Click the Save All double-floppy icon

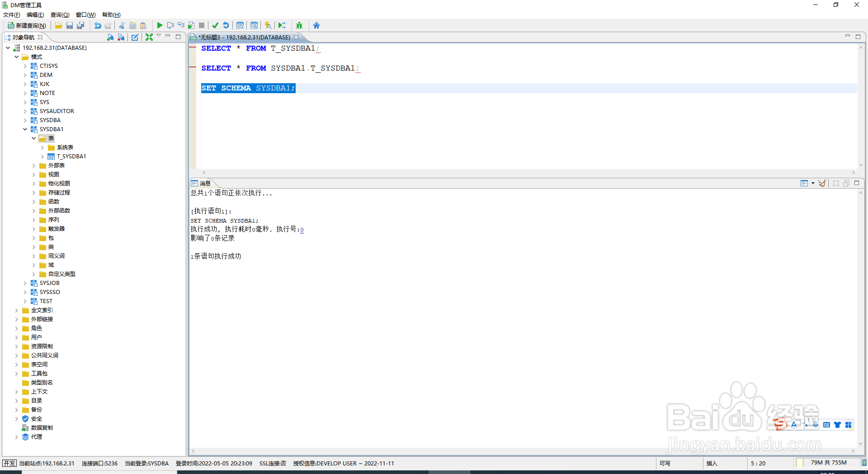[80, 26]
